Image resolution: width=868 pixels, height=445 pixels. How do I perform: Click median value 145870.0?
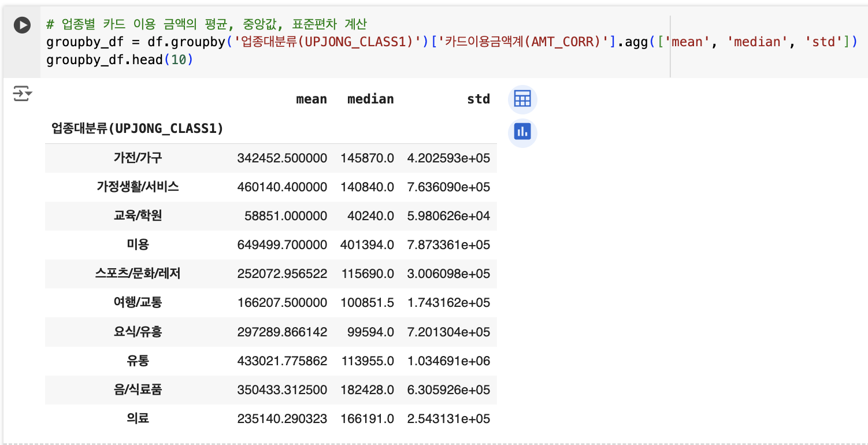pos(368,158)
